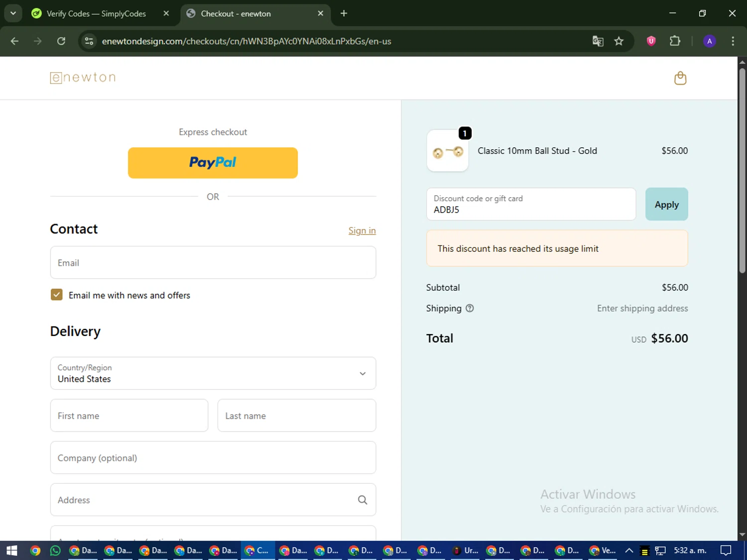Open the browser extensions puzzle icon
Image resolution: width=747 pixels, height=560 pixels.
click(675, 41)
